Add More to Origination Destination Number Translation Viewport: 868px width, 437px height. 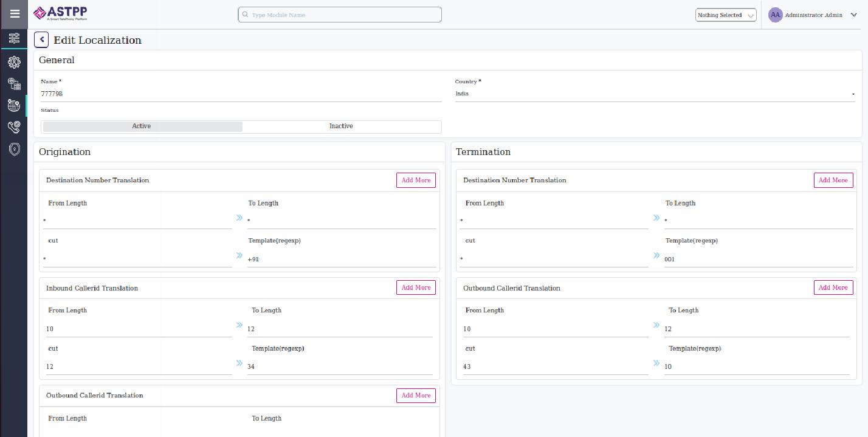416,180
